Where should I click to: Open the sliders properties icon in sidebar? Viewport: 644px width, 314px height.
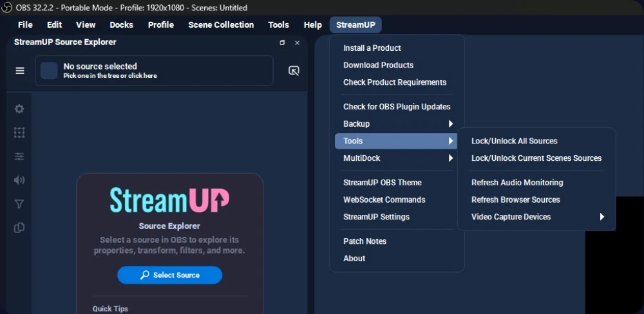[x=19, y=156]
